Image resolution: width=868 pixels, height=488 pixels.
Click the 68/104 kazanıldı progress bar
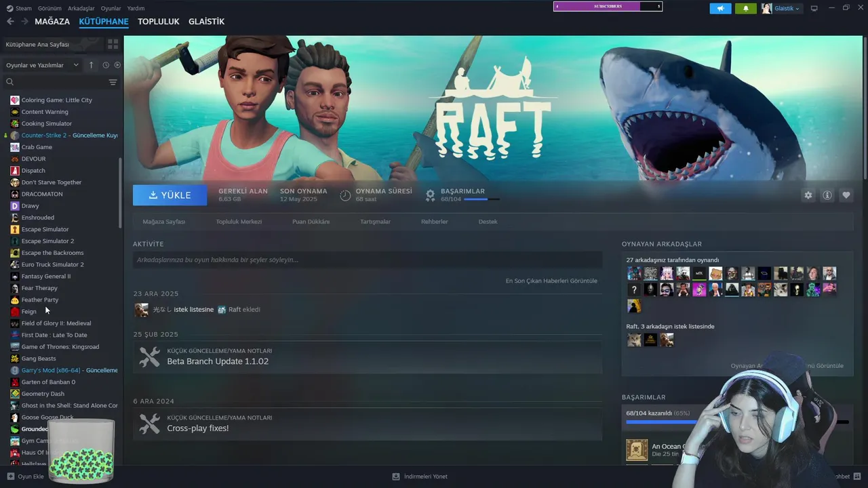point(737,422)
